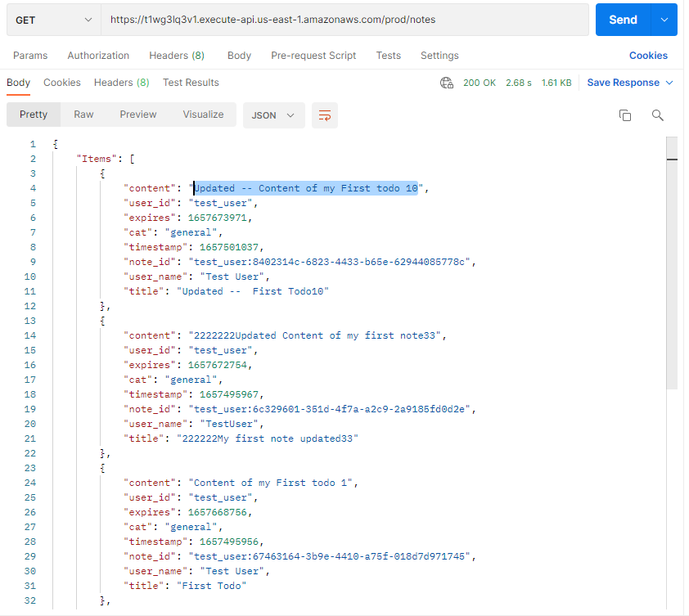Open the GET method dropdown
689x616 pixels.
coord(54,20)
